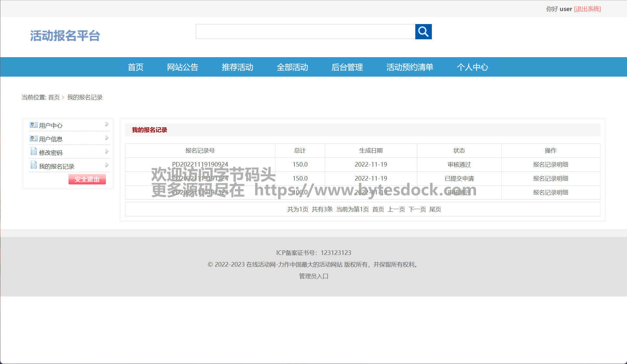
Task: Open 网站公告 in navigation bar
Action: [x=182, y=67]
